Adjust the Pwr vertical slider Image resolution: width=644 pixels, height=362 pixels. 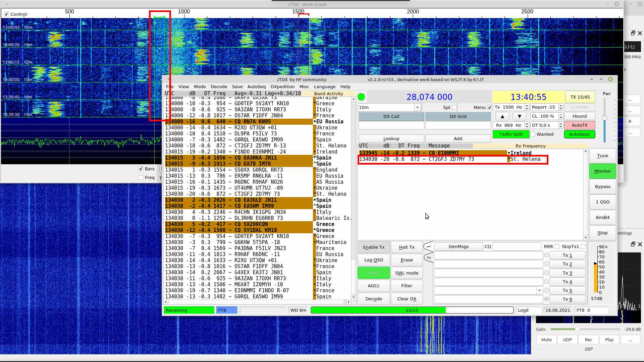(x=604, y=118)
